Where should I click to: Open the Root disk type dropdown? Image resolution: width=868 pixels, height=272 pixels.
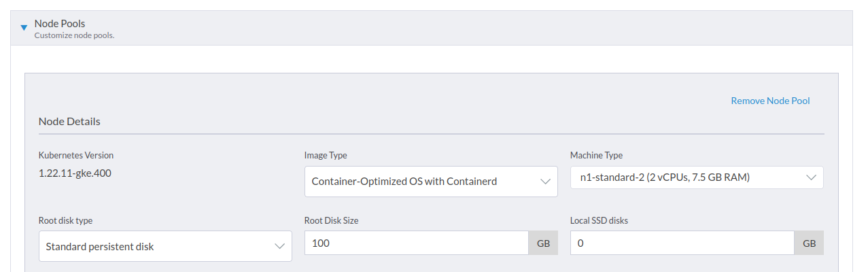pyautogui.click(x=156, y=246)
